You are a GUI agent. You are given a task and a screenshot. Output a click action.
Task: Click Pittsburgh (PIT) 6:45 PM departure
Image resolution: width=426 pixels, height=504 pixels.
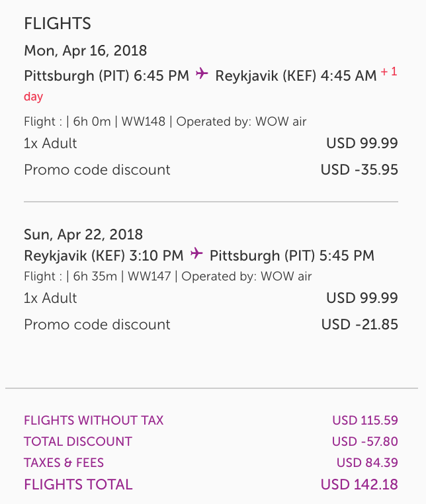[x=106, y=75]
